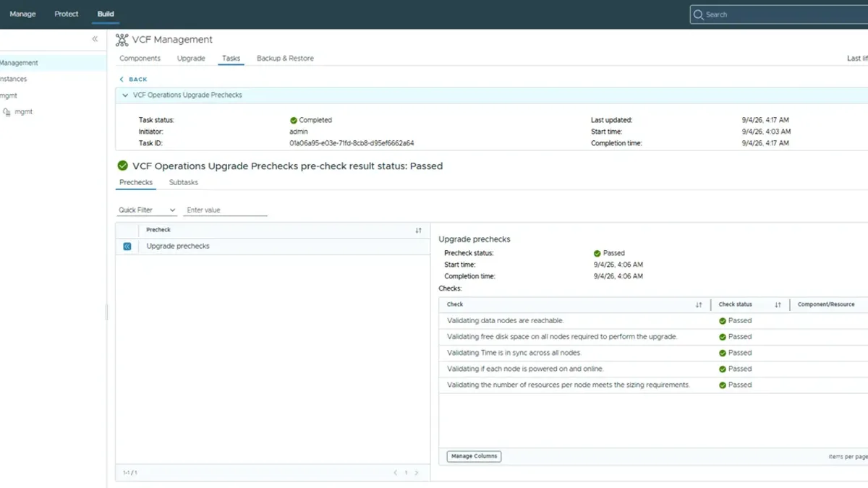The image size is (868, 488).
Task: Sort the Precheck column
Action: point(418,231)
